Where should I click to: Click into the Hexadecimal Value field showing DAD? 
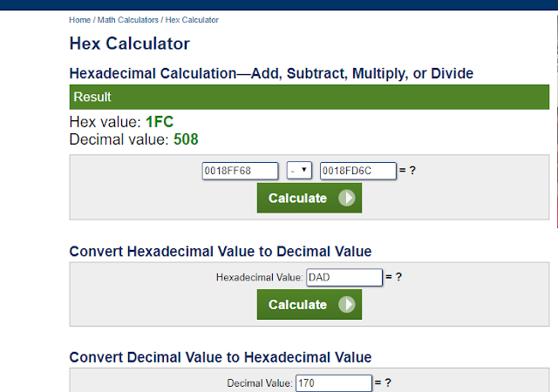point(344,278)
